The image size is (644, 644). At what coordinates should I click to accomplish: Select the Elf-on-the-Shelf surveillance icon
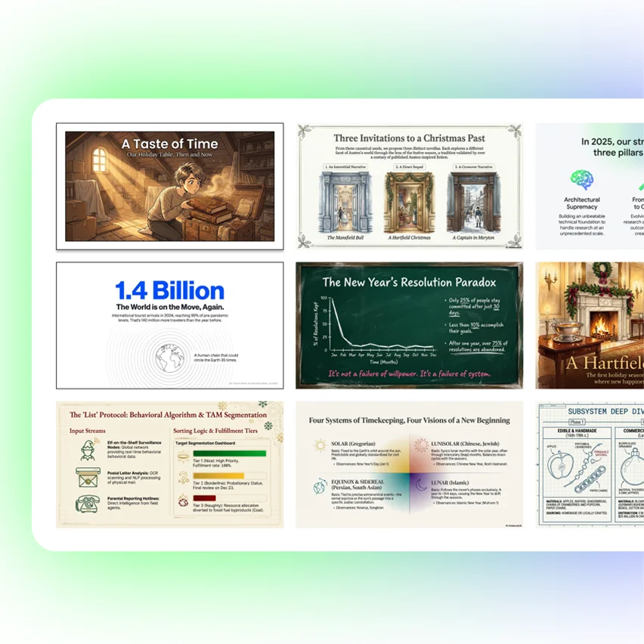[88, 449]
